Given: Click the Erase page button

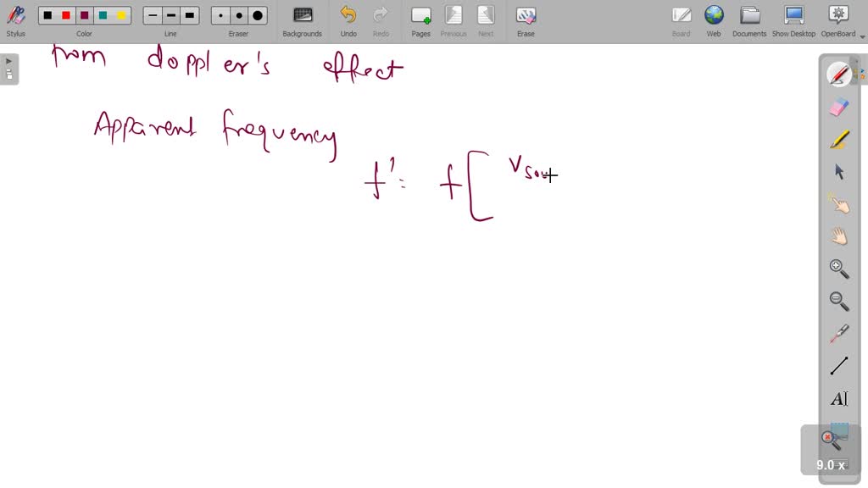Looking at the screenshot, I should click(x=526, y=21).
